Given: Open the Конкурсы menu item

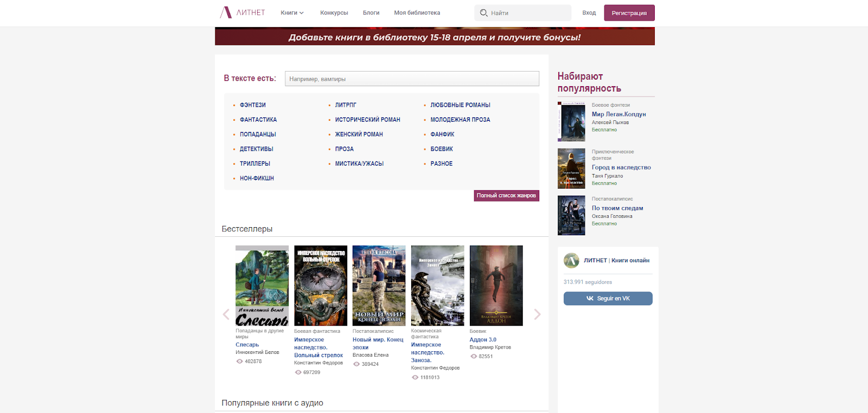Looking at the screenshot, I should 334,13.
